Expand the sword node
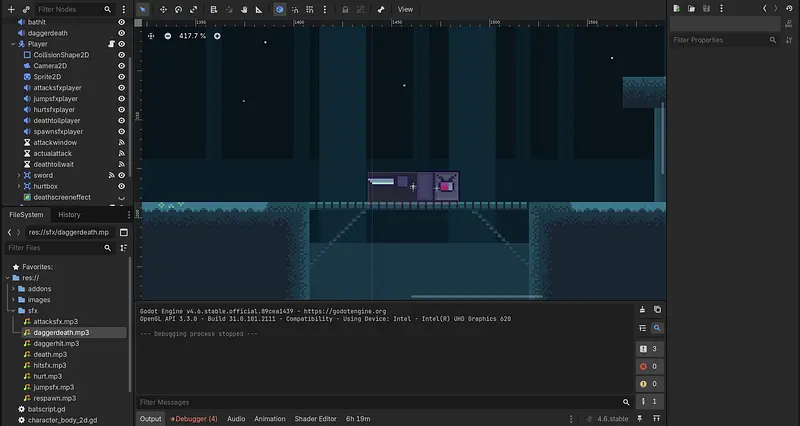Viewport: 800px width, 426px height. click(x=18, y=175)
